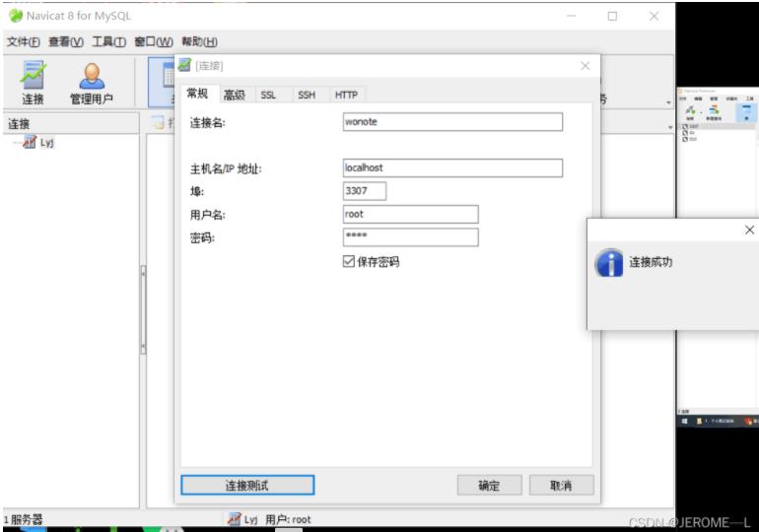Open the 工具 menu
The width and height of the screenshot is (759, 532).
click(109, 41)
